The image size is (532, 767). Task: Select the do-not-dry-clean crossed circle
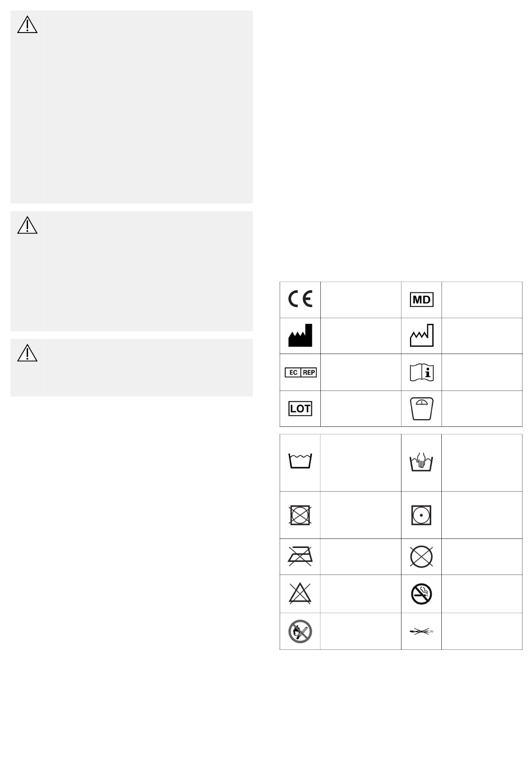[x=422, y=556]
